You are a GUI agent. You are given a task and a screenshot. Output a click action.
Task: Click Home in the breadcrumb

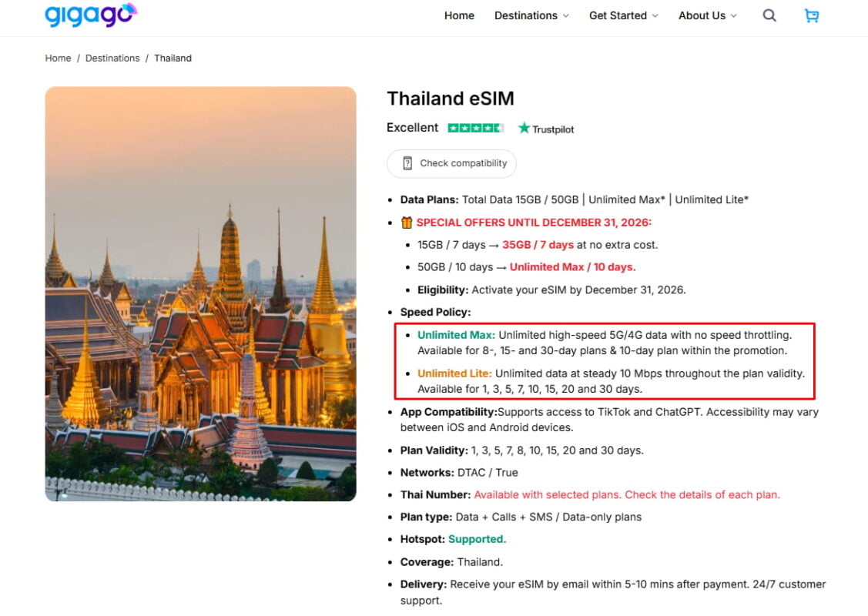click(x=58, y=58)
